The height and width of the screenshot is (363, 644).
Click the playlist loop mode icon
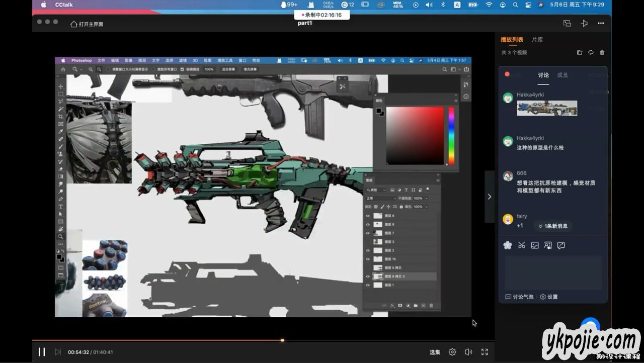click(591, 52)
